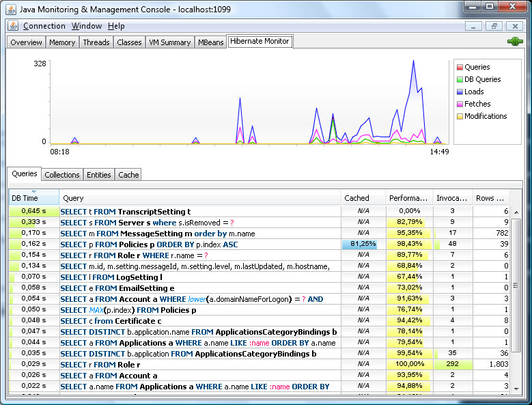Open the Cache sub-tab

(x=128, y=175)
